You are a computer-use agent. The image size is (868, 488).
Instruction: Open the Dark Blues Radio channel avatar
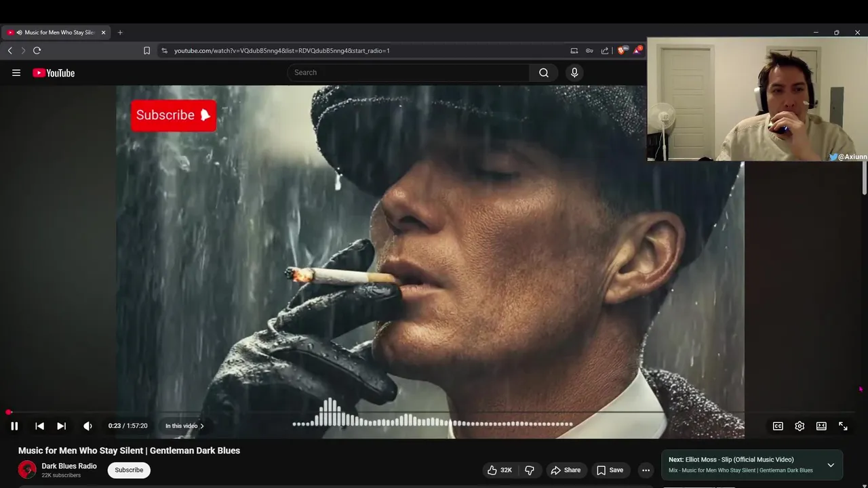coord(27,469)
